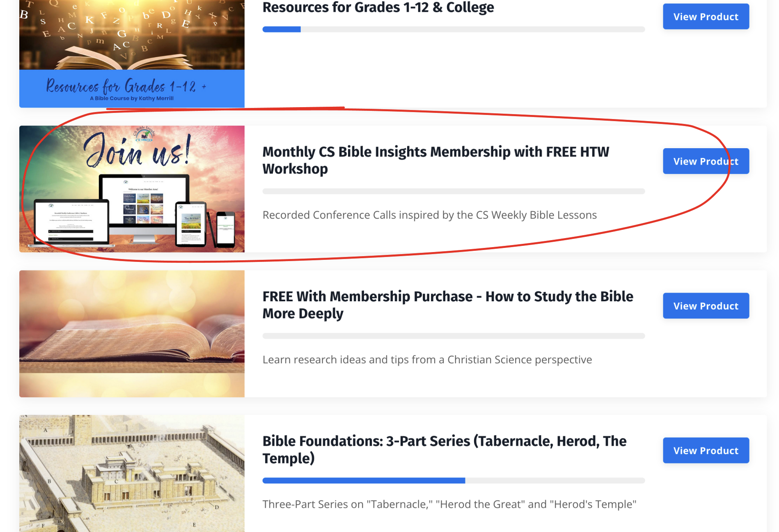Click the How to Study the Bible progress bar
Viewport: 779px width, 532px height.
click(x=454, y=336)
